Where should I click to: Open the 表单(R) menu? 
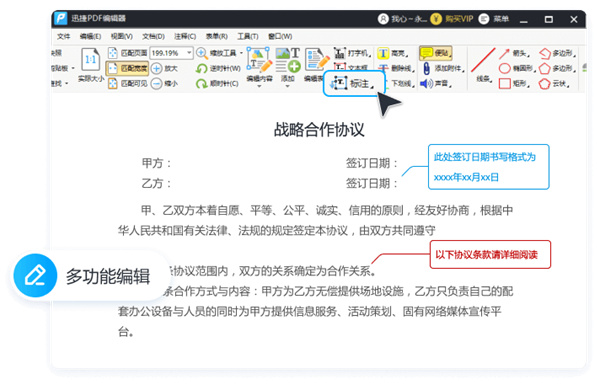pyautogui.click(x=217, y=36)
